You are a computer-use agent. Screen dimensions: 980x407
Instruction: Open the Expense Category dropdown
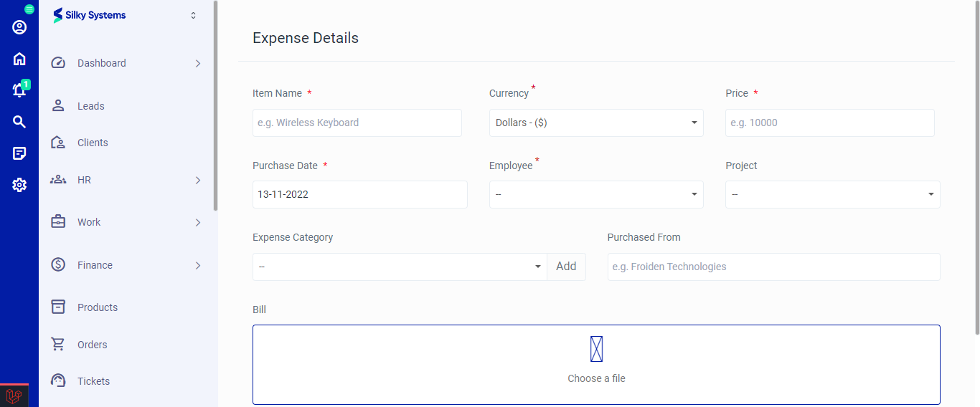coord(400,267)
